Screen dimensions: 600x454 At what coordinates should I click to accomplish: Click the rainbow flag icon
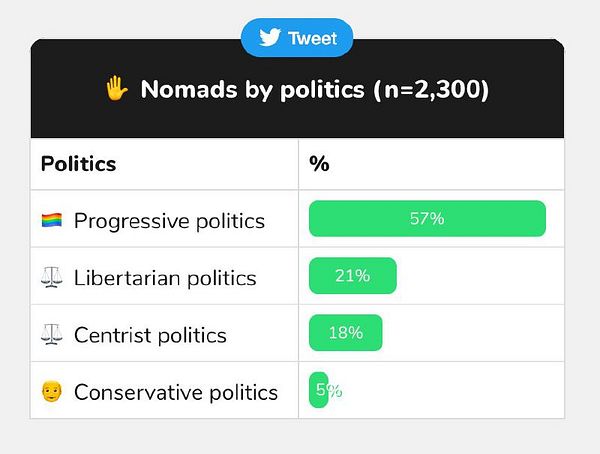[x=51, y=220]
